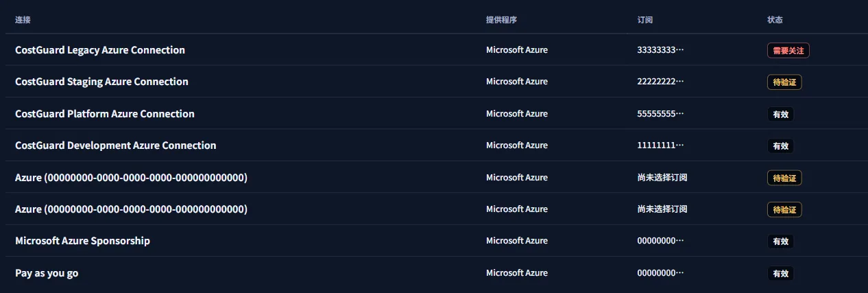868x293 pixels.
Task: Click 有效 badge in Azure Sponsorship row
Action: 780,241
